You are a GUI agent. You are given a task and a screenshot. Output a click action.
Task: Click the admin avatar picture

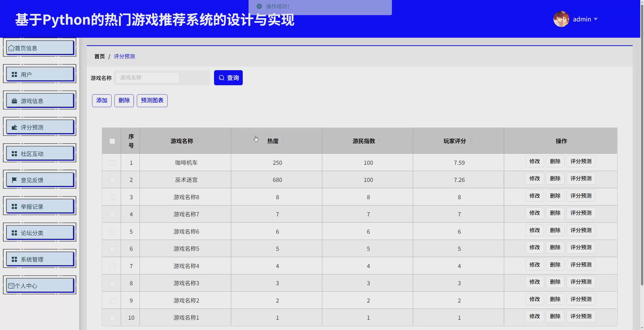(x=561, y=19)
